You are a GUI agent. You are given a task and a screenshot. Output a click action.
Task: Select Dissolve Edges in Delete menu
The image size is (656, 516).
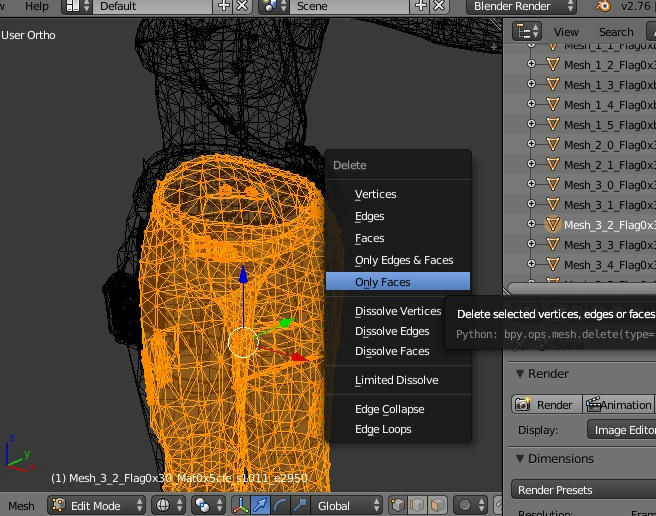point(392,331)
